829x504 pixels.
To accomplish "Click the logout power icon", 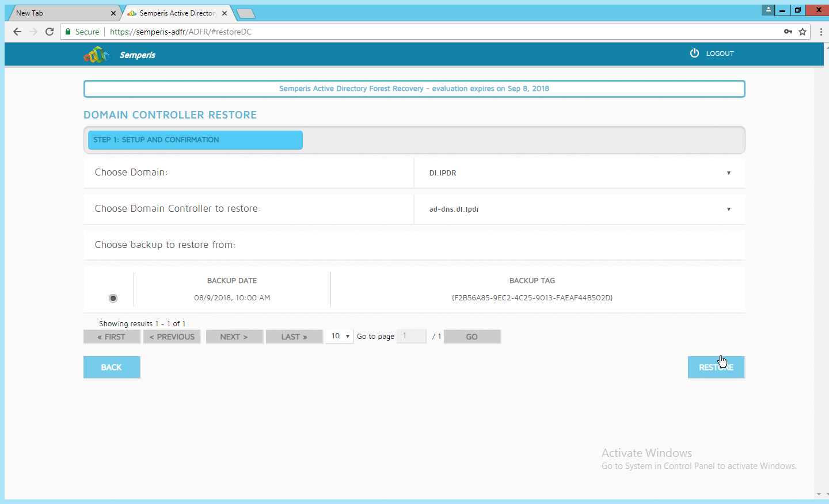I will point(694,53).
